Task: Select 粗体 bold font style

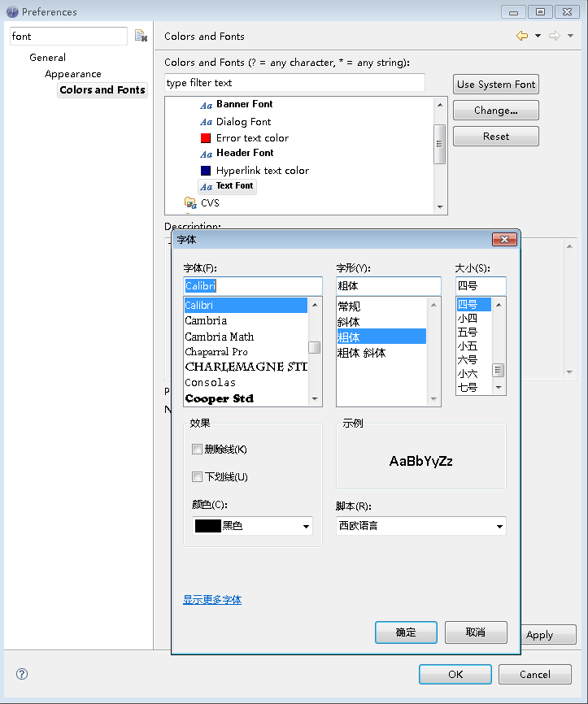Action: tap(381, 337)
